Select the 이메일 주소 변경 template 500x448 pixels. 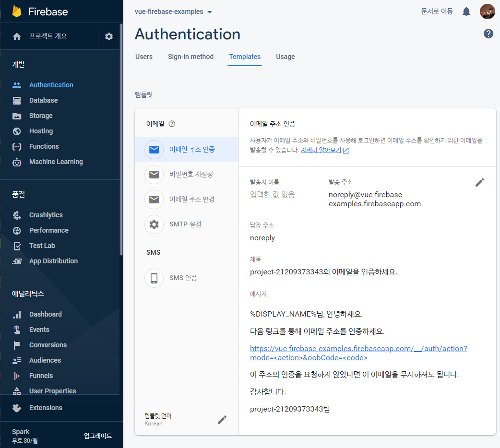click(187, 199)
